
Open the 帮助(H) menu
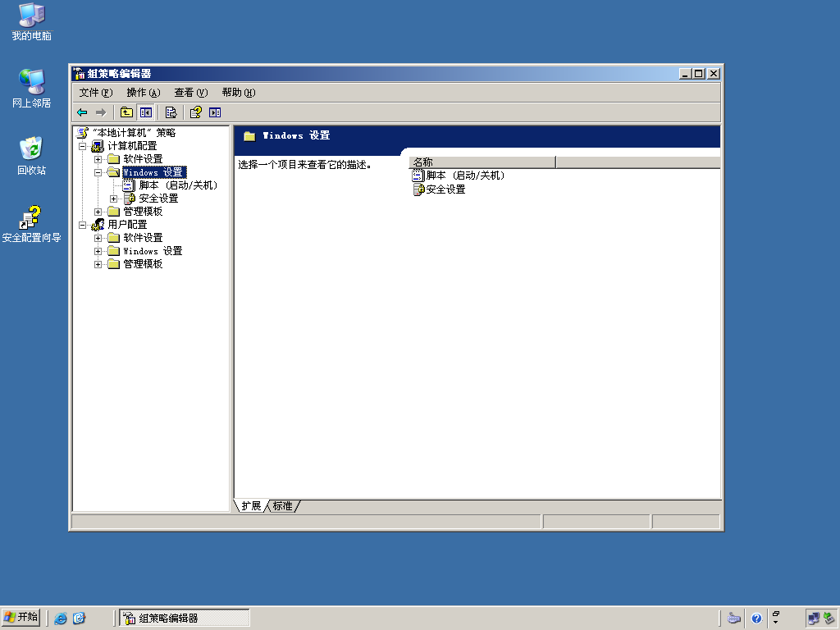pyautogui.click(x=239, y=93)
